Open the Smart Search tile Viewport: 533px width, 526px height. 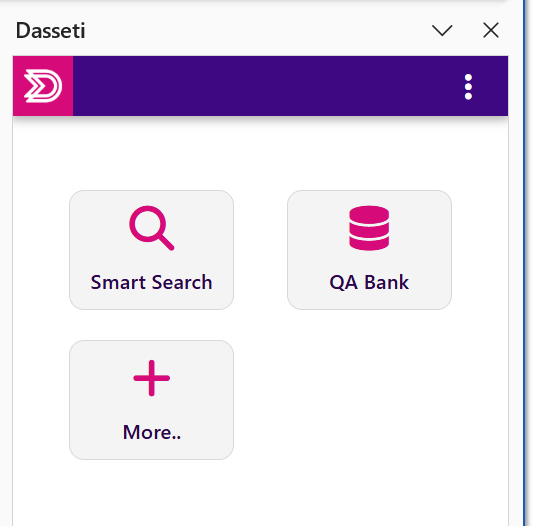(152, 250)
